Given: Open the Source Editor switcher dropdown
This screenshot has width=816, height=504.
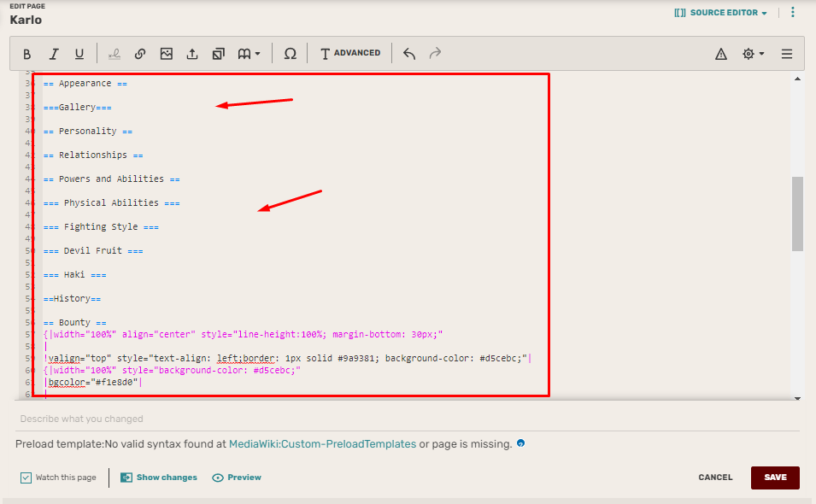Looking at the screenshot, I should click(720, 13).
